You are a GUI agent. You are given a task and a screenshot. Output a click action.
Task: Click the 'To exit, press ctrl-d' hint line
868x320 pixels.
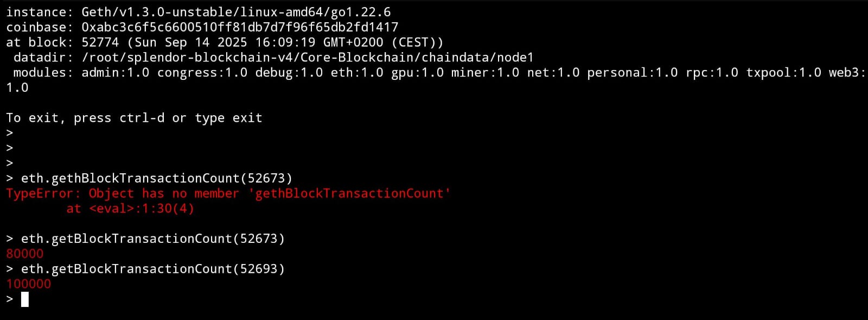(134, 118)
